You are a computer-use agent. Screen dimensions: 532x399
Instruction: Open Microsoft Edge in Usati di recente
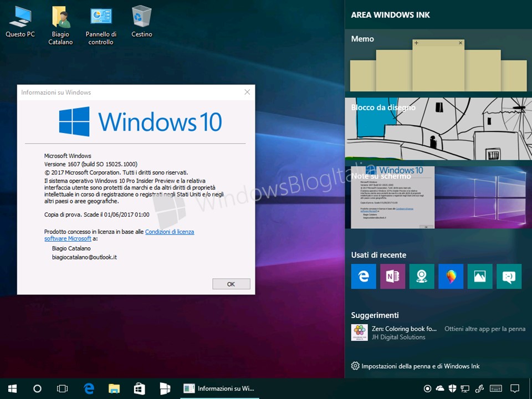pos(364,276)
